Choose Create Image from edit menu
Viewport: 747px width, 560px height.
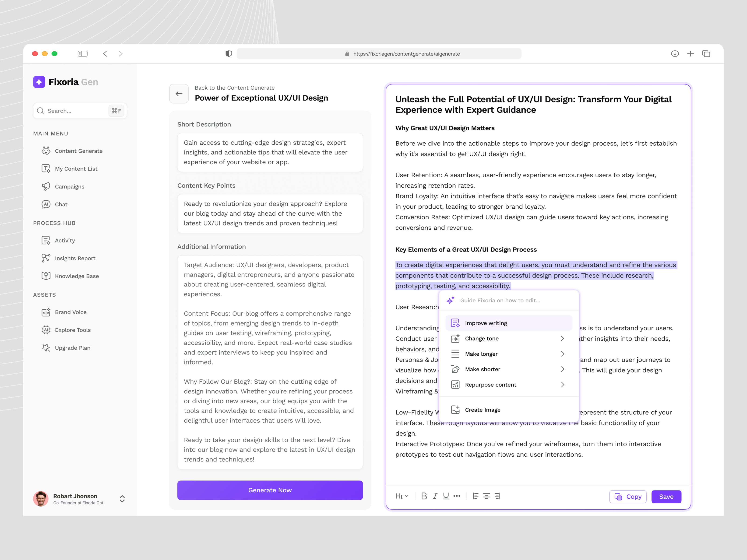482,410
